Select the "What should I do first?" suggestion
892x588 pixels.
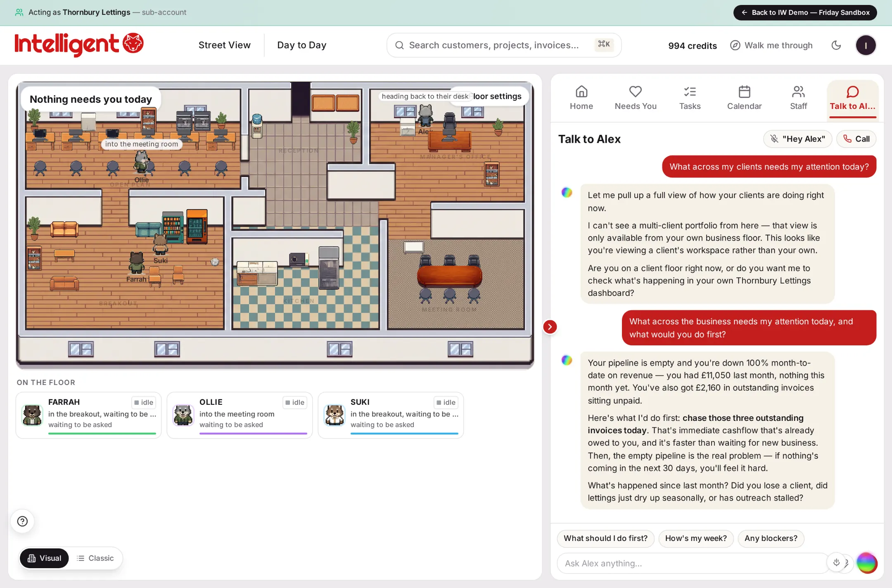(605, 538)
